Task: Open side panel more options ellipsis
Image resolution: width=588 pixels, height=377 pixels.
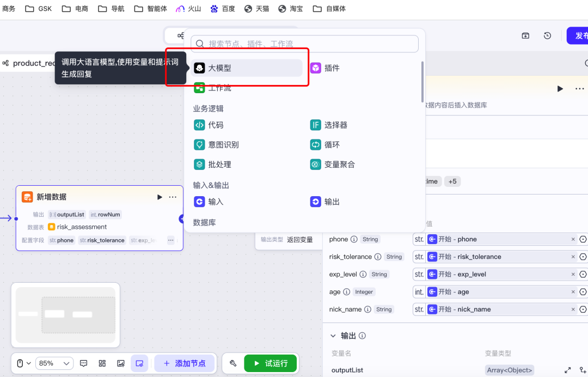Action: click(579, 89)
